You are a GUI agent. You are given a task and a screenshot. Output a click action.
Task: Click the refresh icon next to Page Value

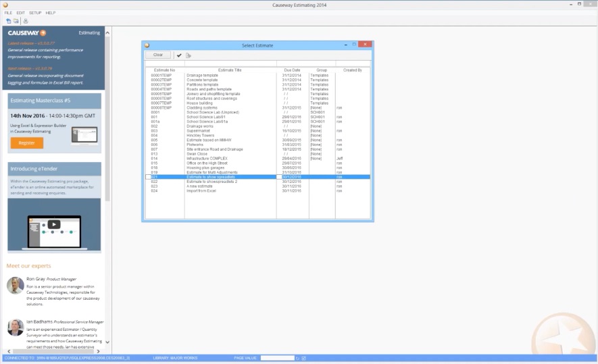pos(298,359)
